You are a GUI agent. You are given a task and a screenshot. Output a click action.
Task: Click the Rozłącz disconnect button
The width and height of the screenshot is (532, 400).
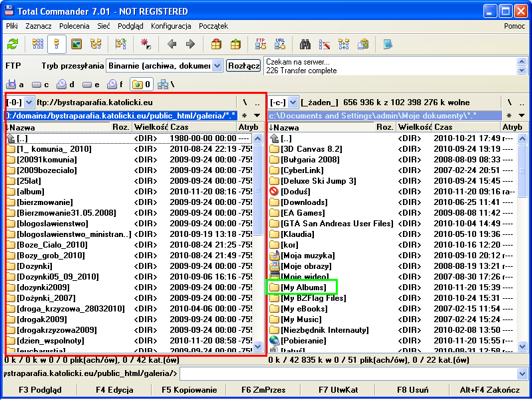[x=243, y=66]
